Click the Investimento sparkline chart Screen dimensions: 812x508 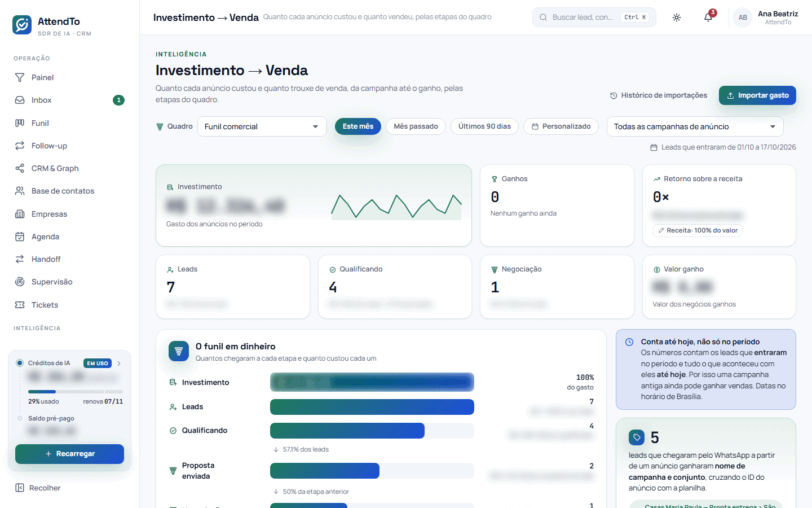pyautogui.click(x=396, y=207)
